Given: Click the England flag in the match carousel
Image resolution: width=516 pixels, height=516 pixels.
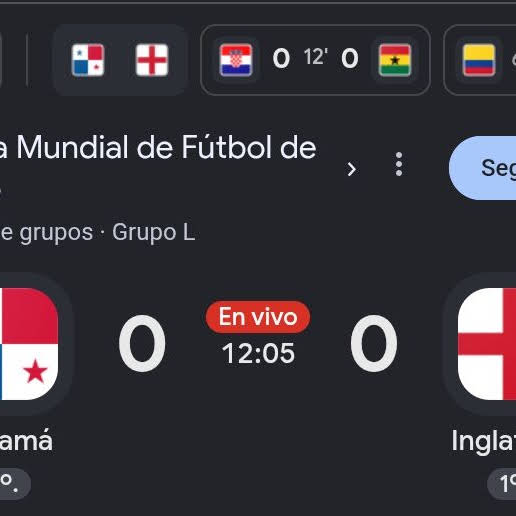Looking at the screenshot, I should pos(152,60).
